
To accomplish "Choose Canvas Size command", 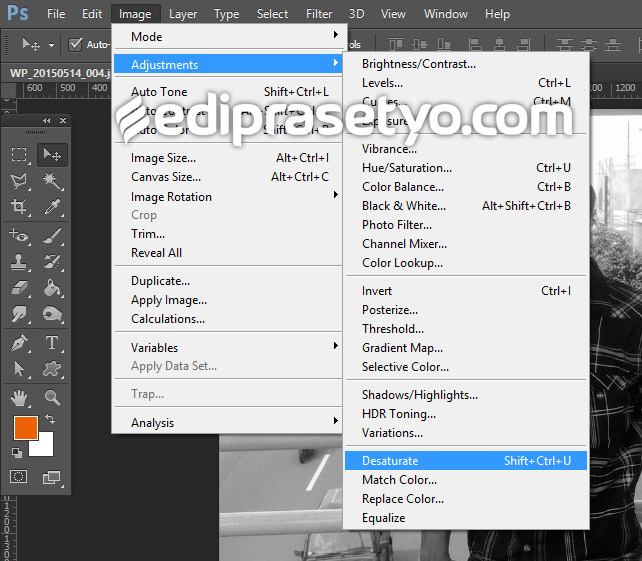I will [228, 177].
